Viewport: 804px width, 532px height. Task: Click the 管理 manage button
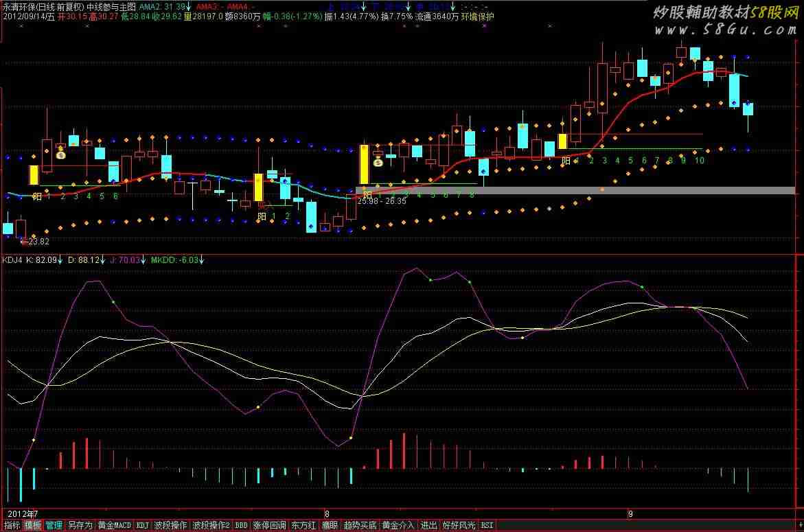54,526
